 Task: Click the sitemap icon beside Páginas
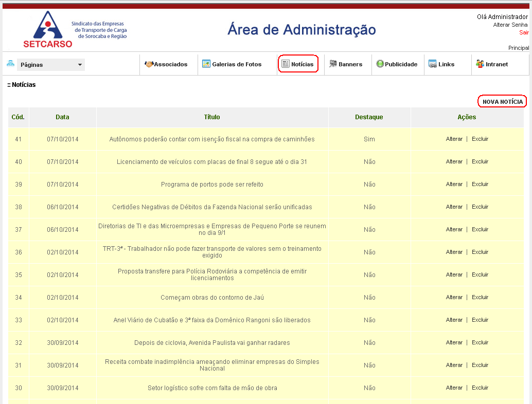[10, 63]
